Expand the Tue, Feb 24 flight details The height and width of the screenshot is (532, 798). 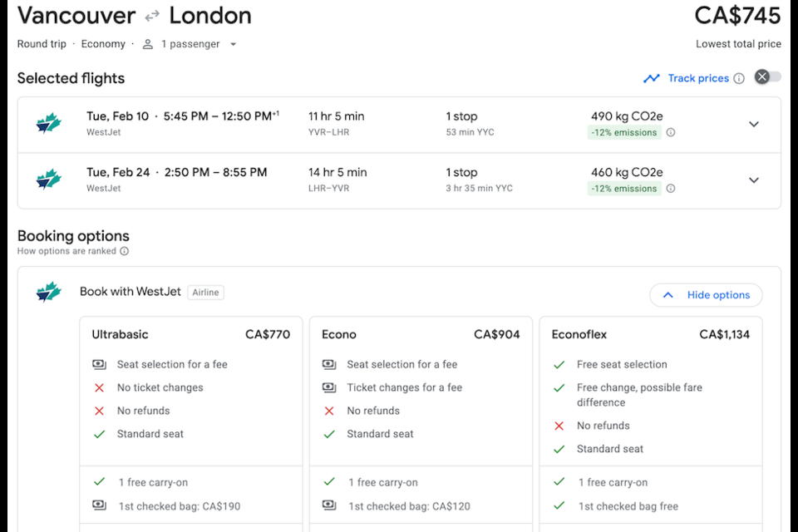pyautogui.click(x=754, y=180)
